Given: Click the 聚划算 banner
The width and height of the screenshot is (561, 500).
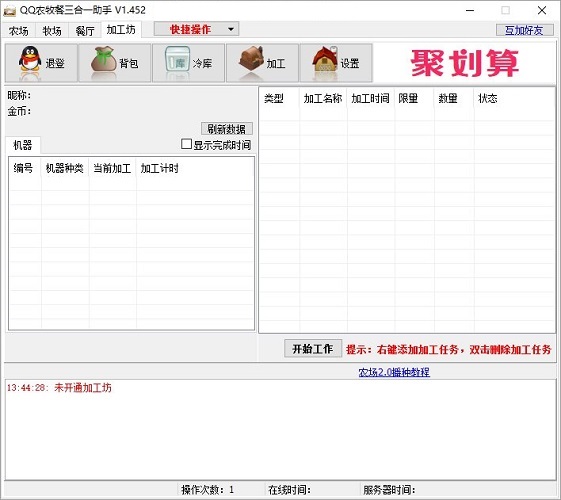Looking at the screenshot, I should click(x=464, y=63).
